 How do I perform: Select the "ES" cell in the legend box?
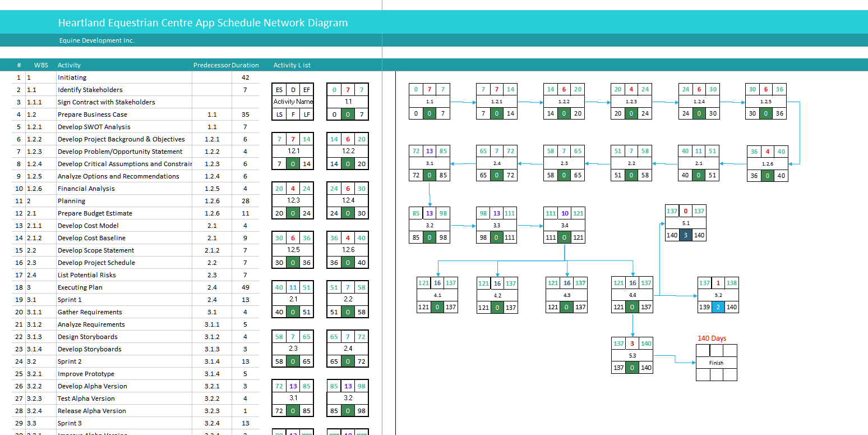coord(279,90)
